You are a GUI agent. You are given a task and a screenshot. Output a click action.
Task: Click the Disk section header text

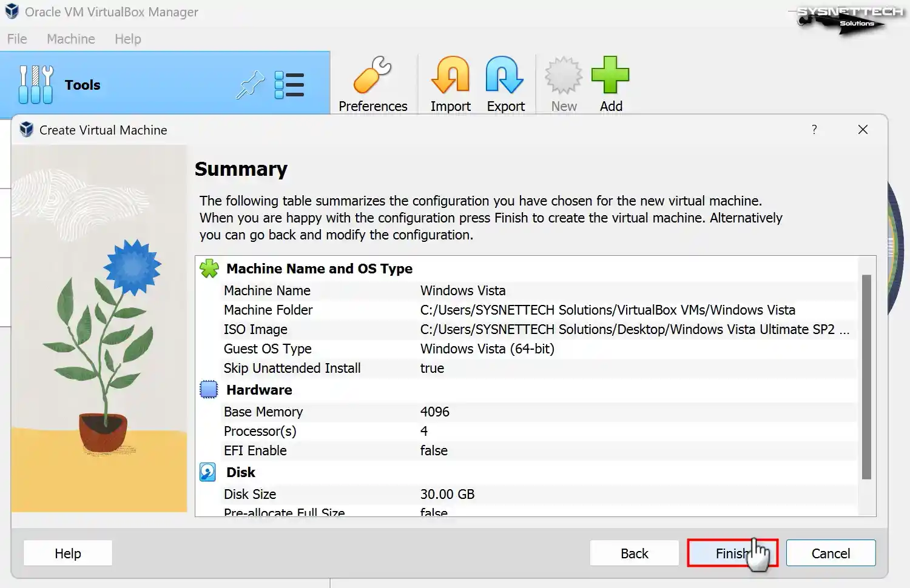click(x=241, y=472)
